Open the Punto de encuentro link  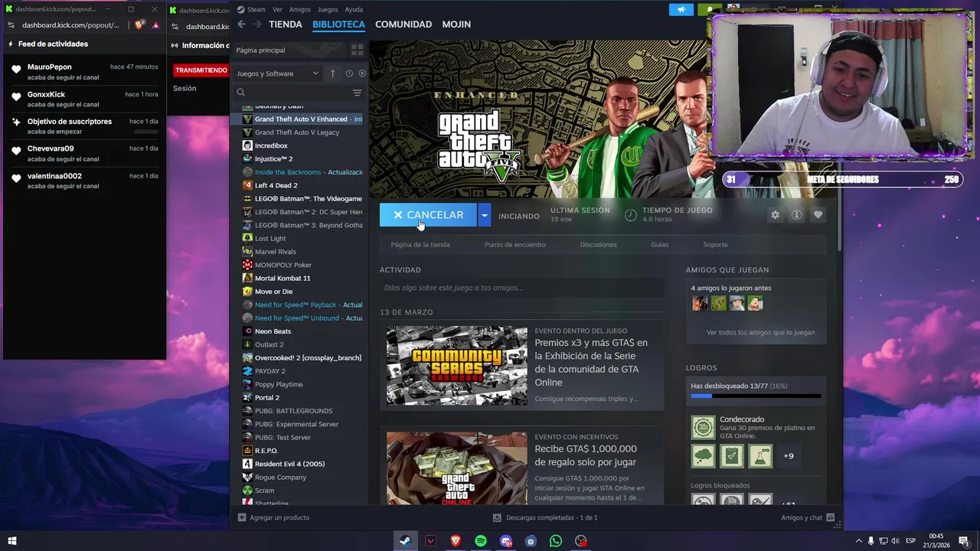click(515, 245)
